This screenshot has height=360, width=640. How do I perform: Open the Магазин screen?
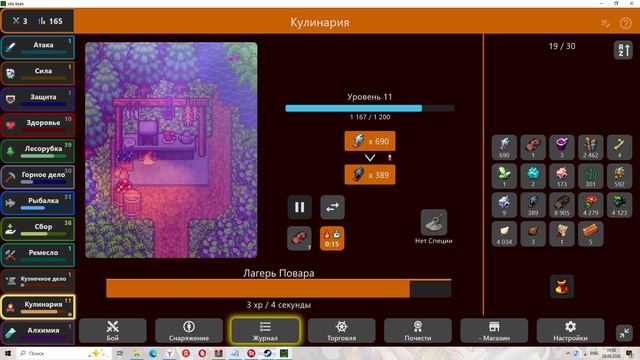point(494,331)
